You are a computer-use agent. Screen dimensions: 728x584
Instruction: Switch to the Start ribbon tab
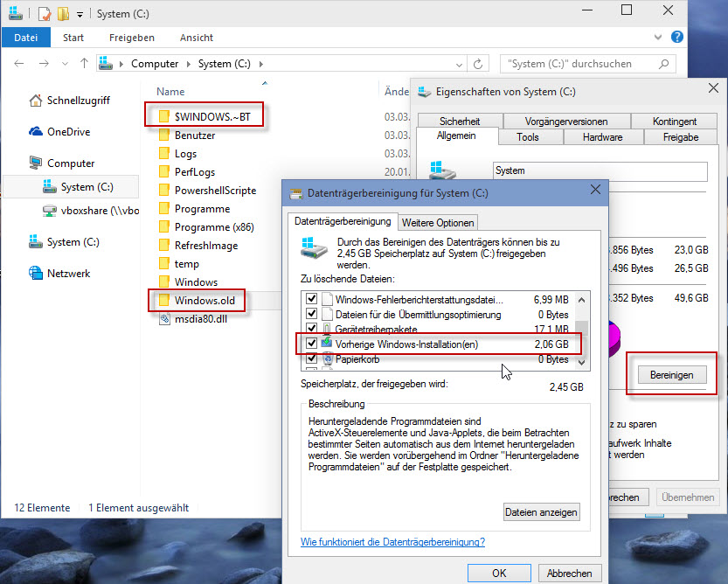(x=73, y=38)
